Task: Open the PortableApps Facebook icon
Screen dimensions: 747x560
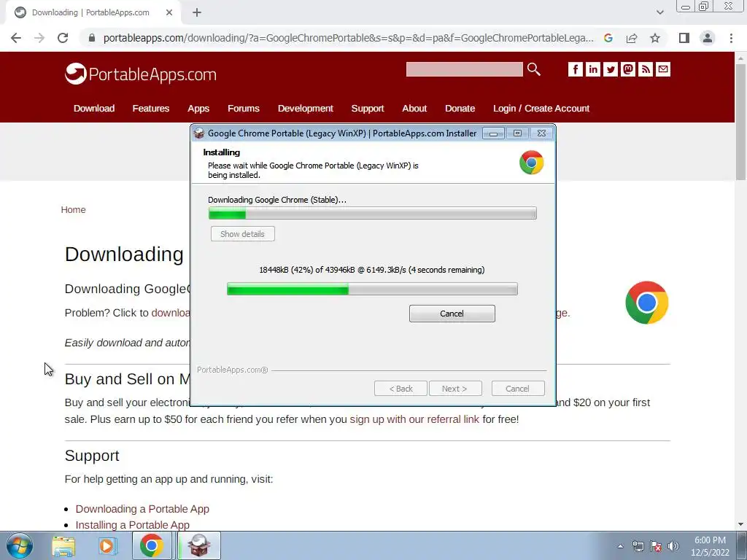Action: click(x=575, y=69)
